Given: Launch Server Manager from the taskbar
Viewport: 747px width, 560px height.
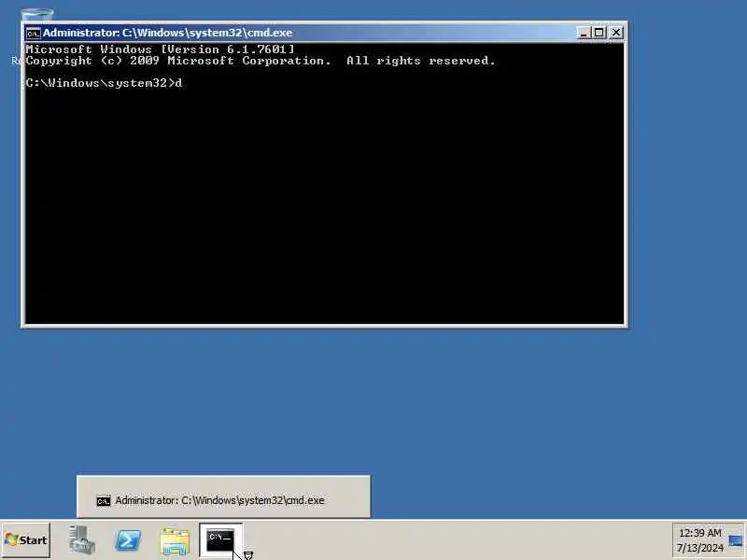Looking at the screenshot, I should [81, 540].
